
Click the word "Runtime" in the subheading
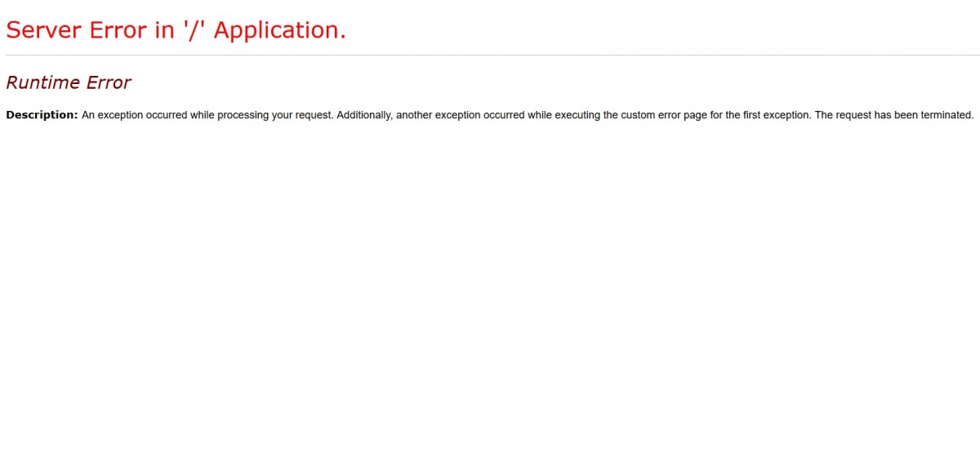tap(42, 82)
